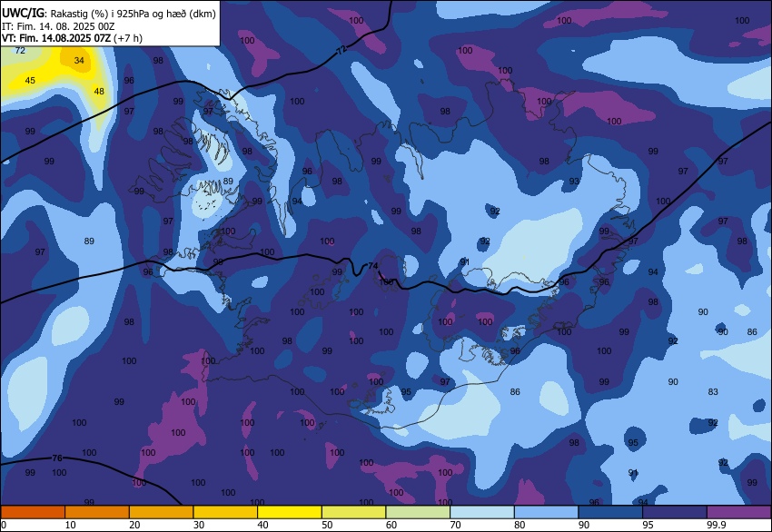Click the 20–30 legend color swatch
772x532 pixels.
coord(161,512)
